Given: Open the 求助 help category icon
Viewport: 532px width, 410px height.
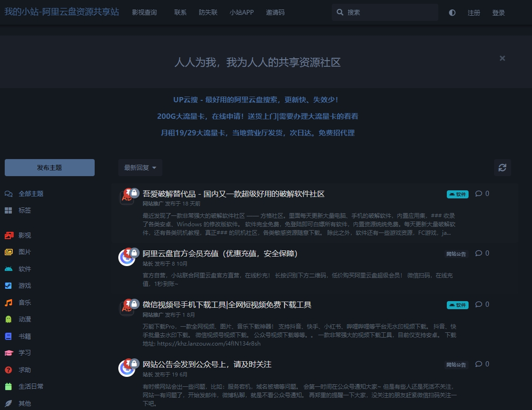Looking at the screenshot, I should (9, 370).
